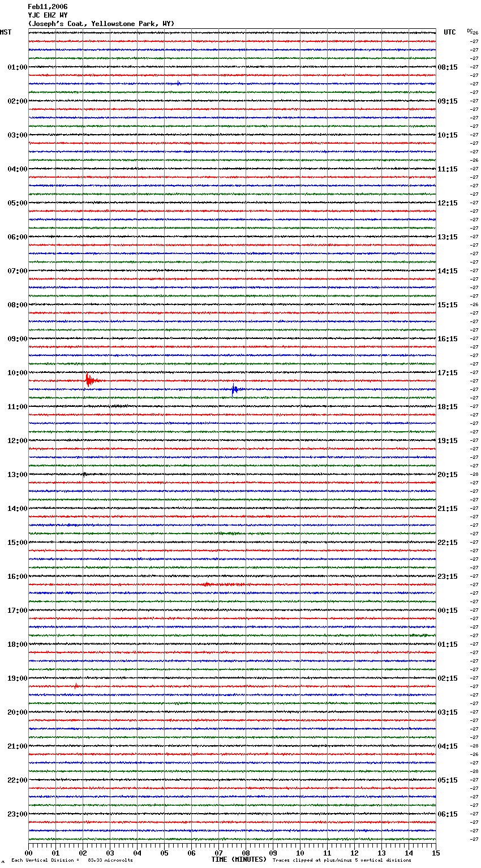Select the 03:00 MST hour label

click(17, 135)
